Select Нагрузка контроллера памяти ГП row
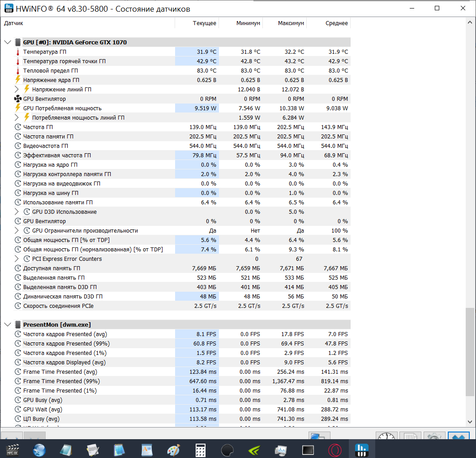This screenshot has width=476, height=458. click(182, 174)
